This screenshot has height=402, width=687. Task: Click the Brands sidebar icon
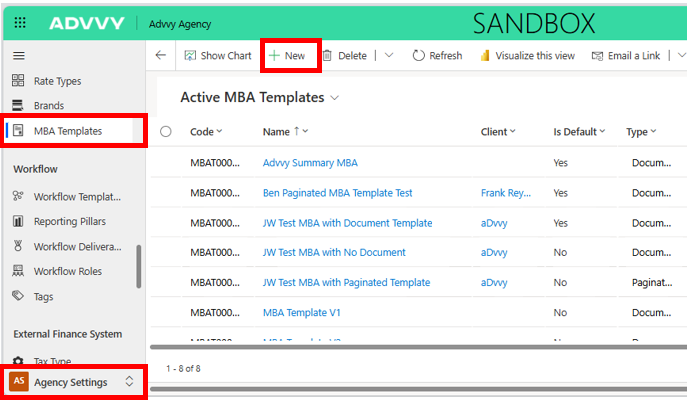click(18, 105)
